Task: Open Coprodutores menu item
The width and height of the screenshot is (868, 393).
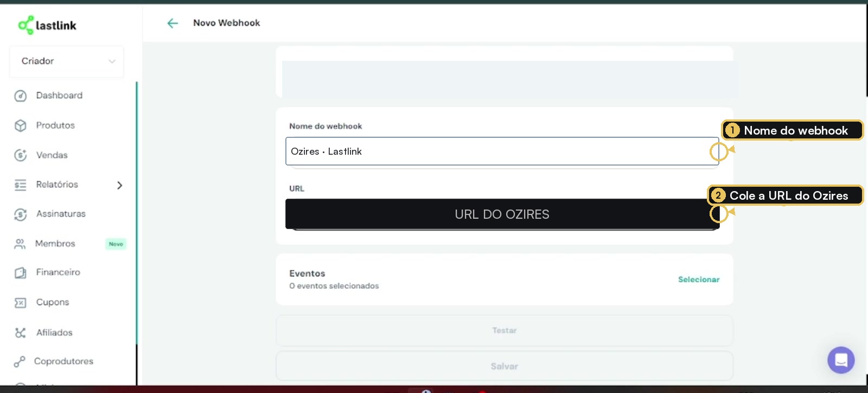Action: tap(63, 361)
